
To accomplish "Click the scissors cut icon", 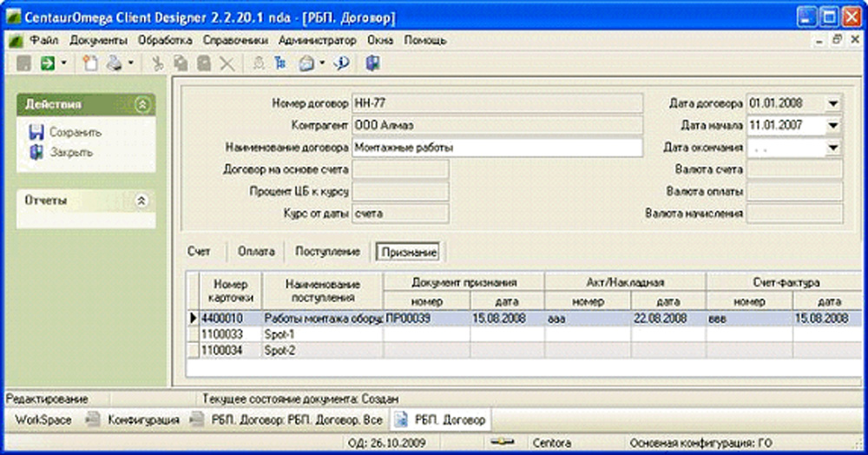I will point(157,63).
